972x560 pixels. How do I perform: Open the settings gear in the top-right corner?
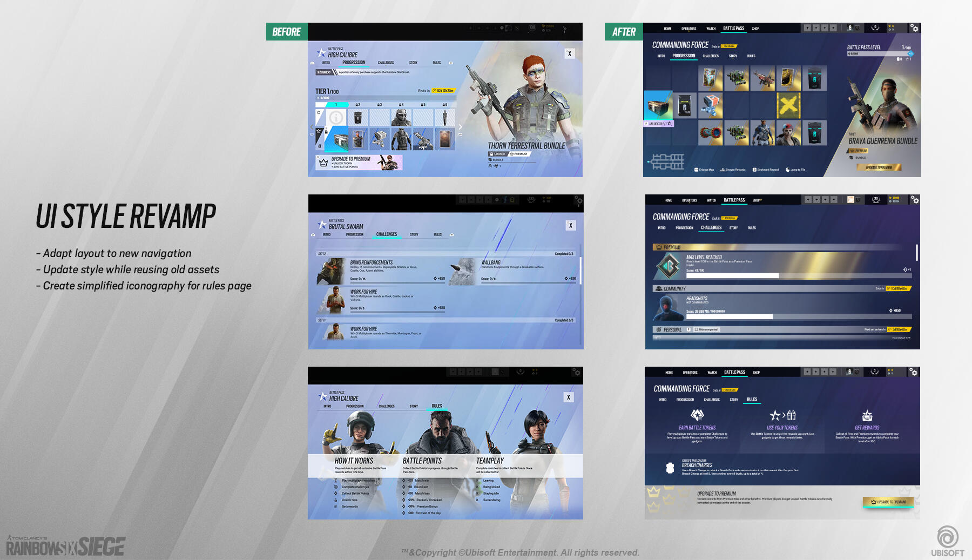coord(913,28)
